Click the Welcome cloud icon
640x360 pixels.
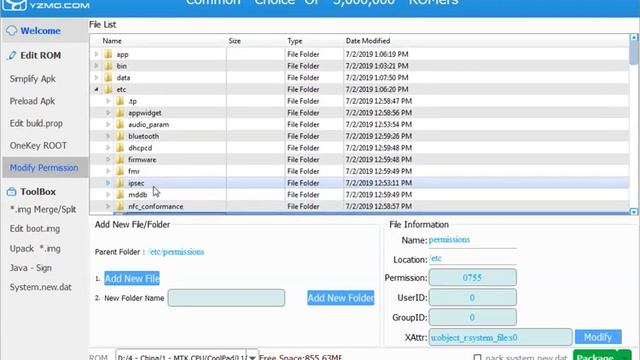[x=11, y=31]
